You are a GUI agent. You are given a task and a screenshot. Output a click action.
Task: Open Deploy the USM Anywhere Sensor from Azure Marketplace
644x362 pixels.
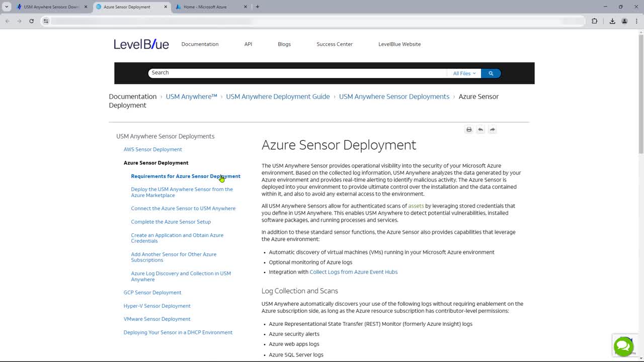click(x=182, y=192)
